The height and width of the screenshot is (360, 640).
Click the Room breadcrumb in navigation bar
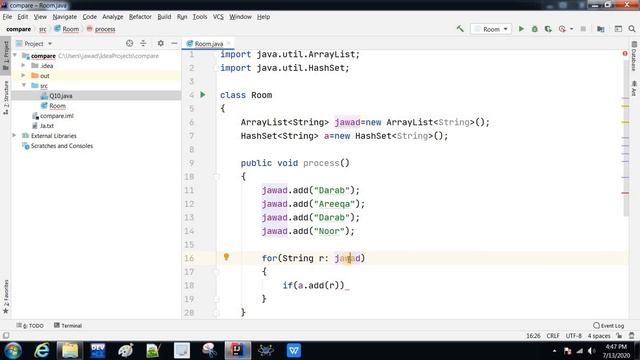(x=67, y=29)
